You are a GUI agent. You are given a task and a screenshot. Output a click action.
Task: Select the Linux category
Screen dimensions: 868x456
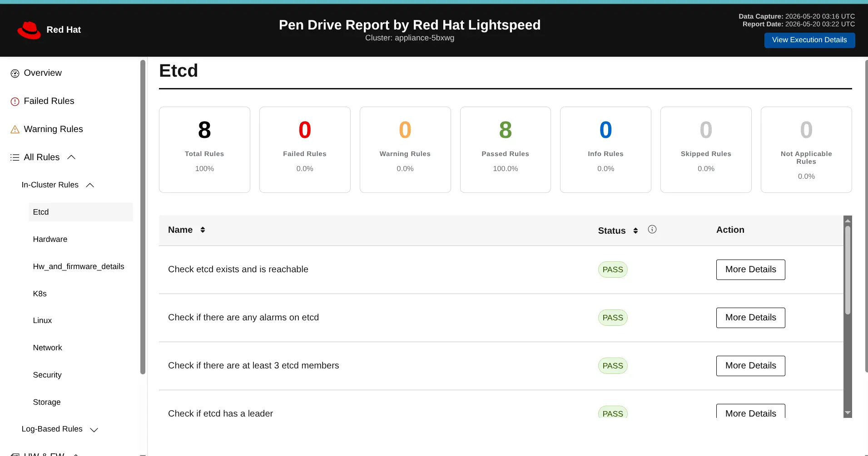[42, 321]
